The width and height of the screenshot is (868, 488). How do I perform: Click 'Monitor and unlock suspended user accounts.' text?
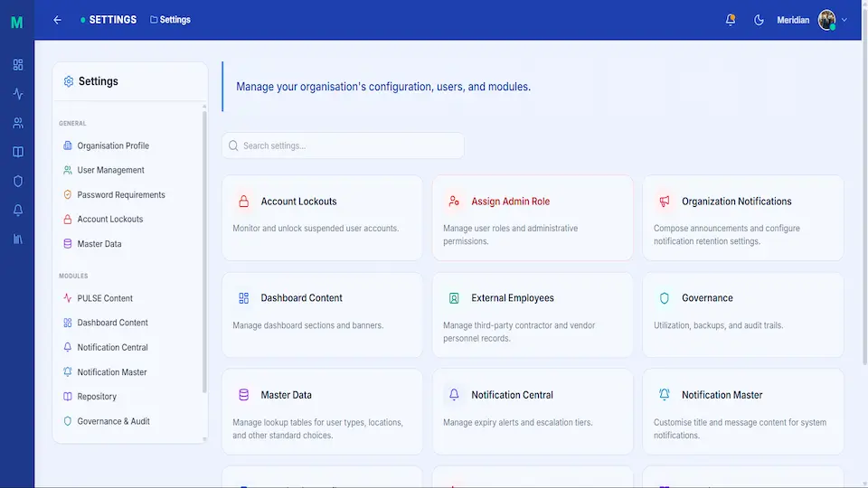click(316, 228)
